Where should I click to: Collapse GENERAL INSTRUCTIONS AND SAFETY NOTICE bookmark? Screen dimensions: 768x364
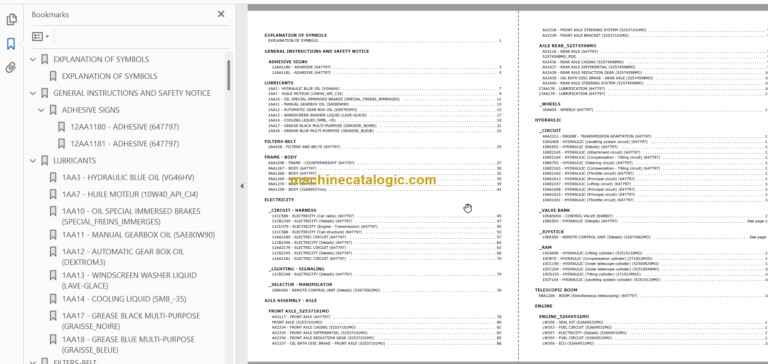[33, 93]
